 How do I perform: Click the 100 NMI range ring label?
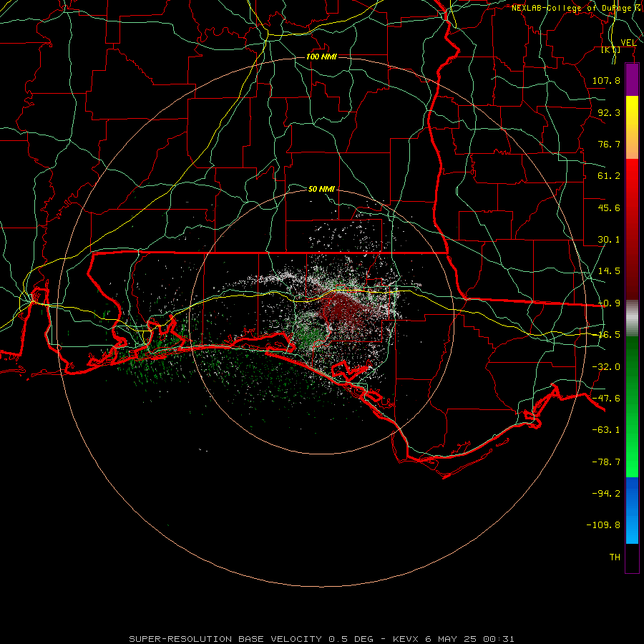pos(321,57)
